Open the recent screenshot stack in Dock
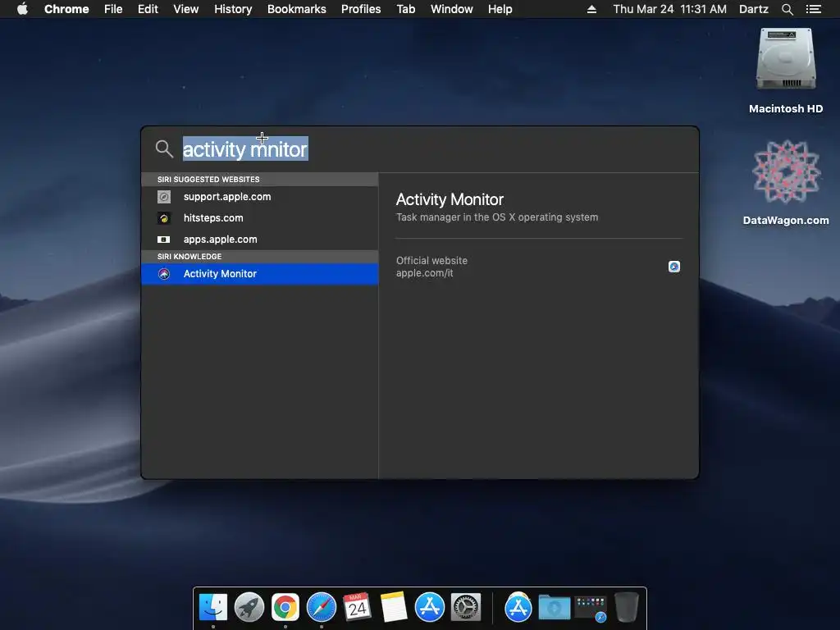 [591, 608]
